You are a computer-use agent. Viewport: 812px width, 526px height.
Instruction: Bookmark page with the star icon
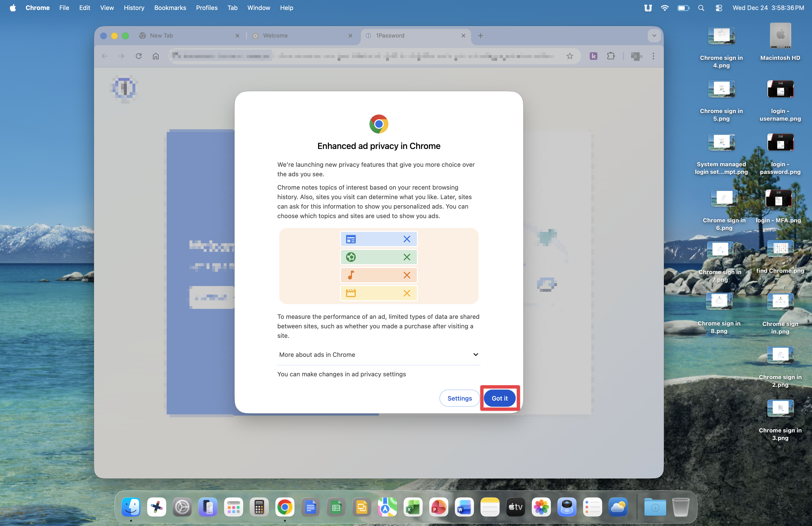[569, 56]
